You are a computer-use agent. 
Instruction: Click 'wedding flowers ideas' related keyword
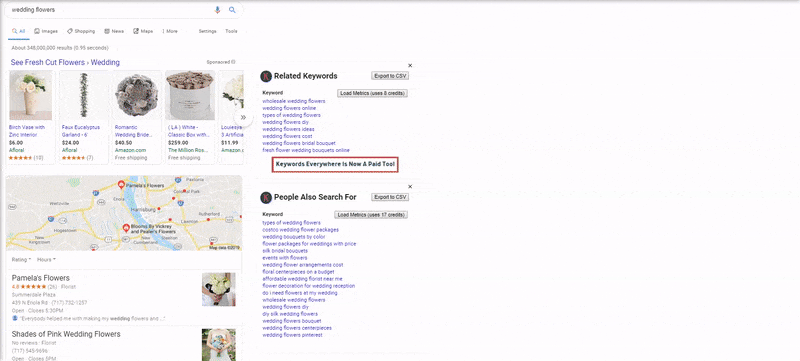[x=288, y=130]
